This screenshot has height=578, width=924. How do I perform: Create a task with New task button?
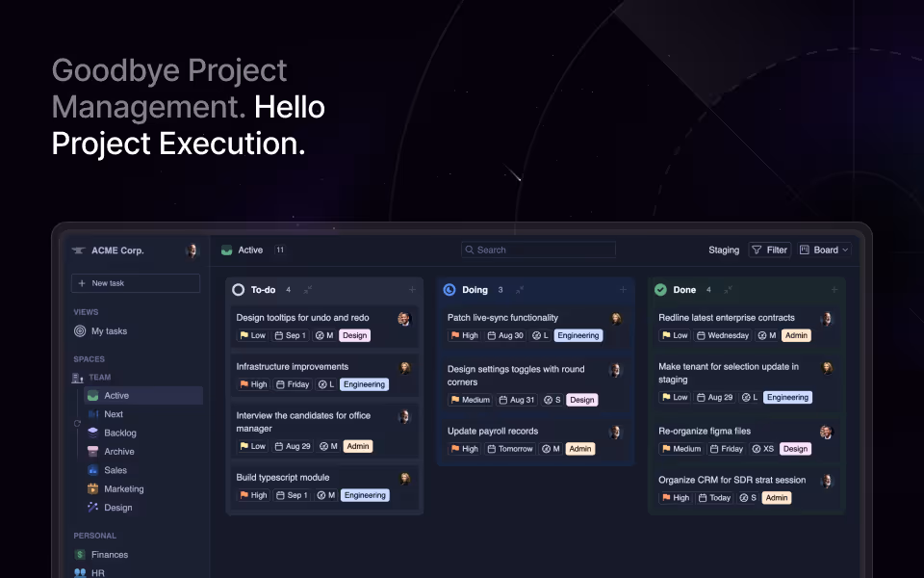click(136, 283)
